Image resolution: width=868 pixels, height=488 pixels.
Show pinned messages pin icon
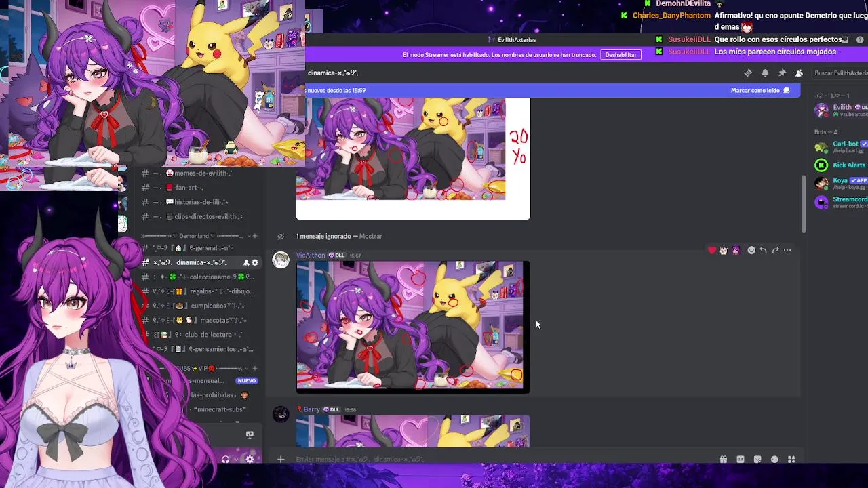pyautogui.click(x=782, y=73)
